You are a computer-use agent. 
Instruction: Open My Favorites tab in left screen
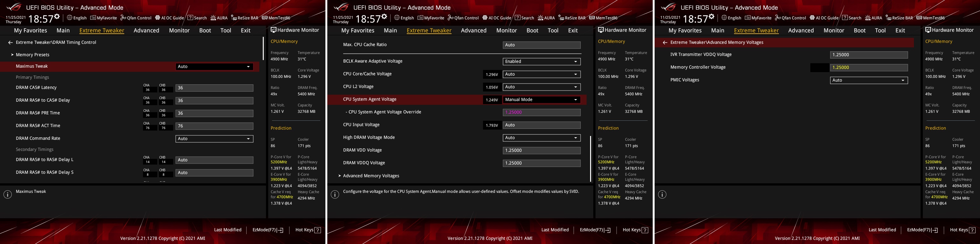click(31, 30)
